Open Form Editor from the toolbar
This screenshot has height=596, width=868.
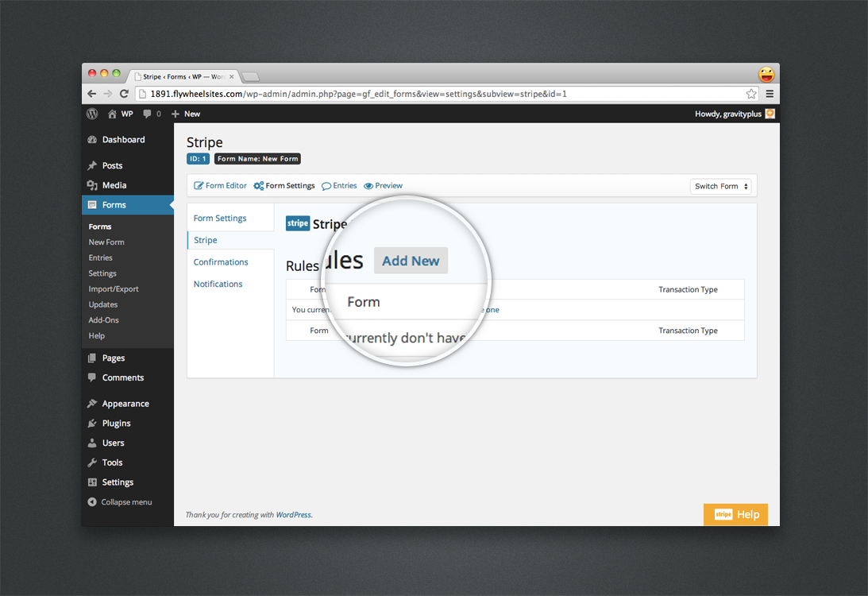click(220, 186)
